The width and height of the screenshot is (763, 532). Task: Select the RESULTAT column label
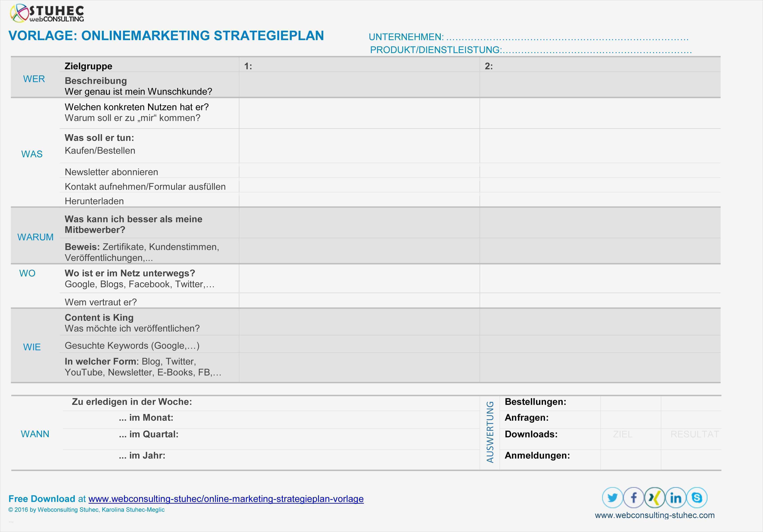(x=694, y=434)
